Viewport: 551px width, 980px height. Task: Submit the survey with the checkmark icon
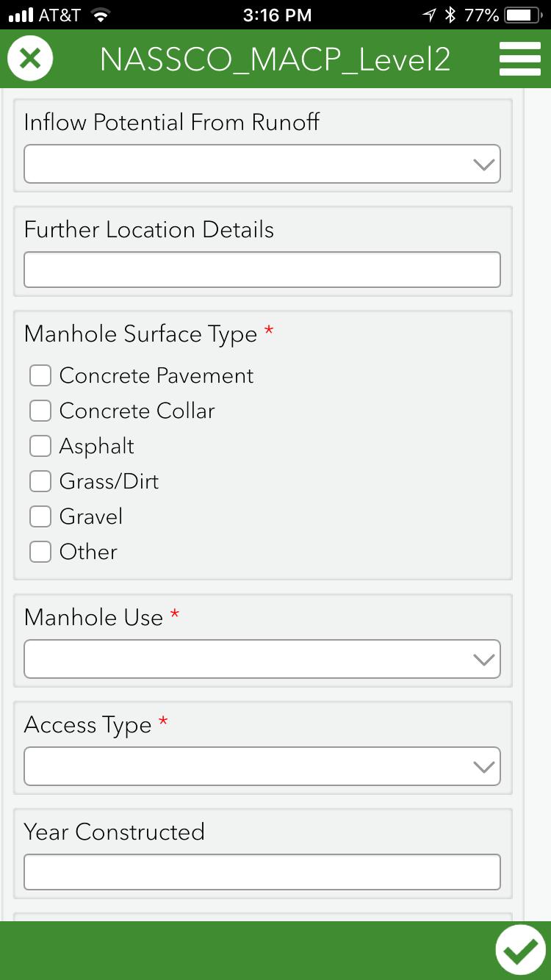coord(522,949)
